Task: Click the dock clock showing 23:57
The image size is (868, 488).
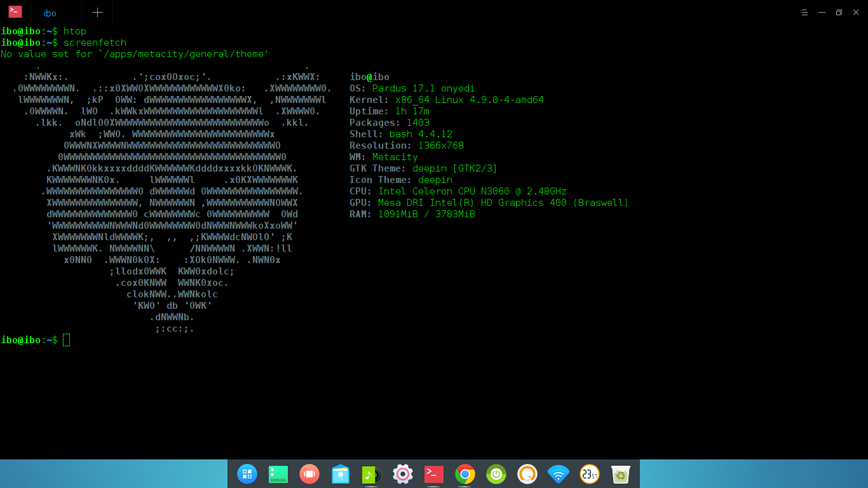Action: coord(590,474)
